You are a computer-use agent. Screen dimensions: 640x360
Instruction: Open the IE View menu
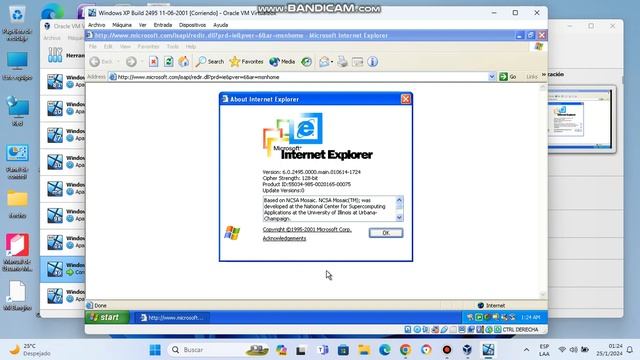pos(125,47)
